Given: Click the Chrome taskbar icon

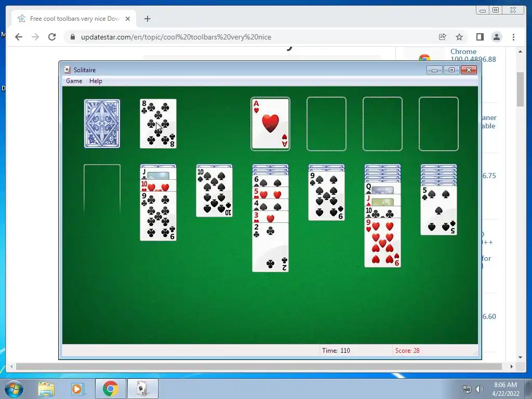Looking at the screenshot, I should coord(110,389).
